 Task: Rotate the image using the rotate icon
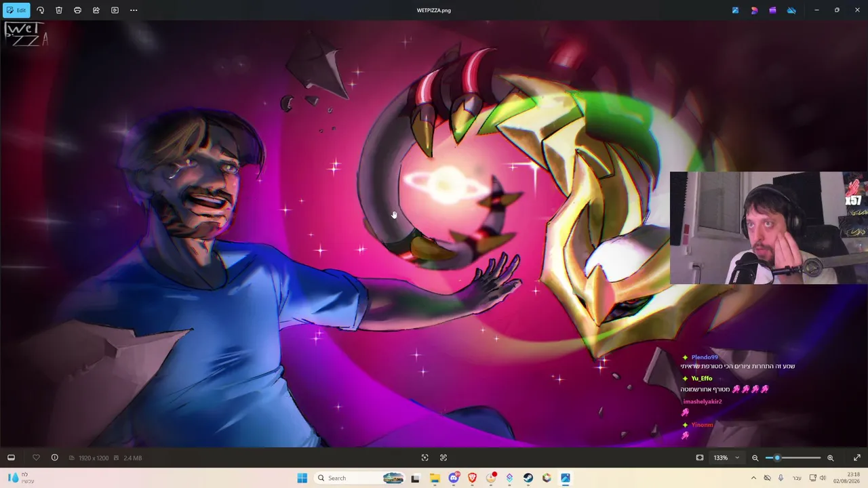click(x=41, y=10)
